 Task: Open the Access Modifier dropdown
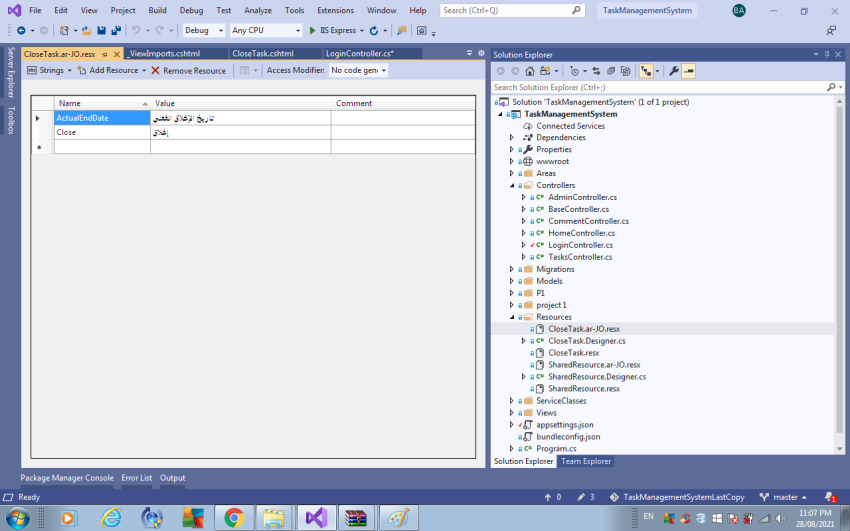tap(358, 70)
